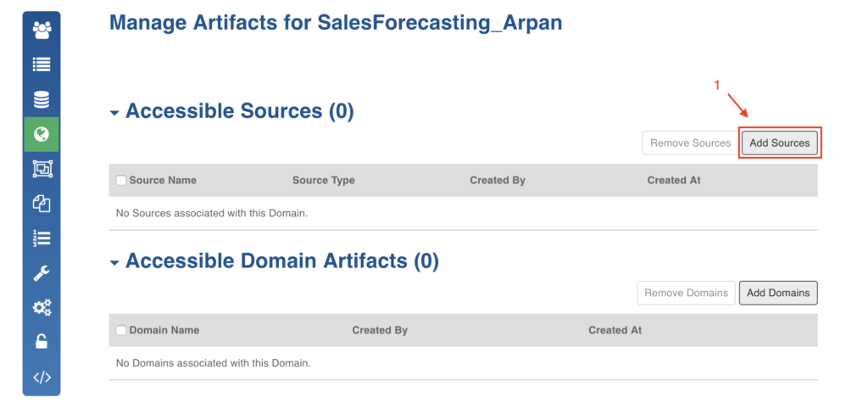Select the green globe domains icon
The width and height of the screenshot is (868, 409).
(x=42, y=134)
